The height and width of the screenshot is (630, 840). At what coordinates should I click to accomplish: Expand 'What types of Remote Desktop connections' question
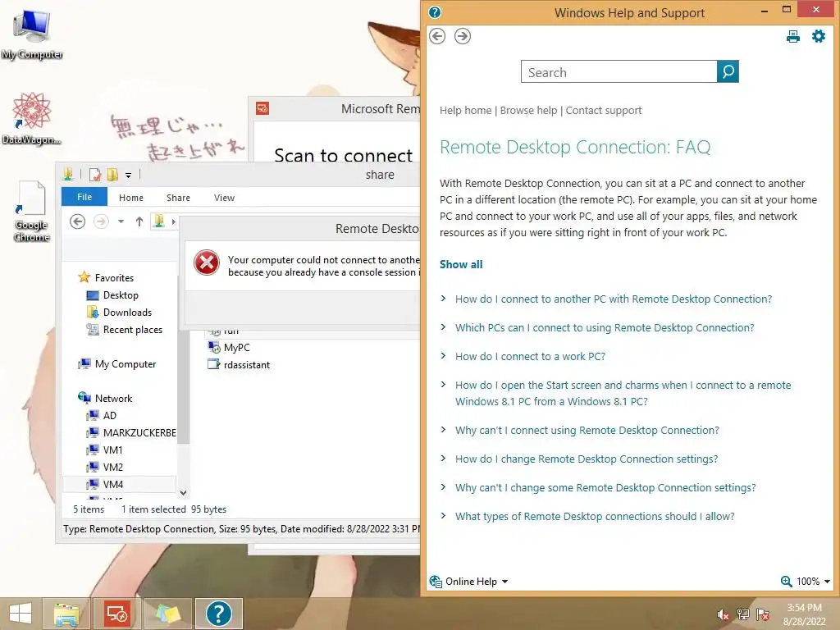coord(595,517)
